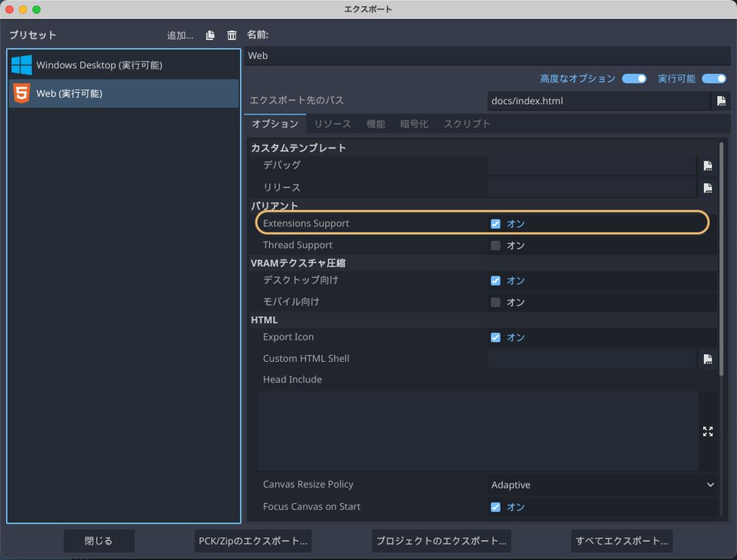Click Custom HTML Shell path field
The width and height of the screenshot is (737, 560).
click(x=591, y=359)
